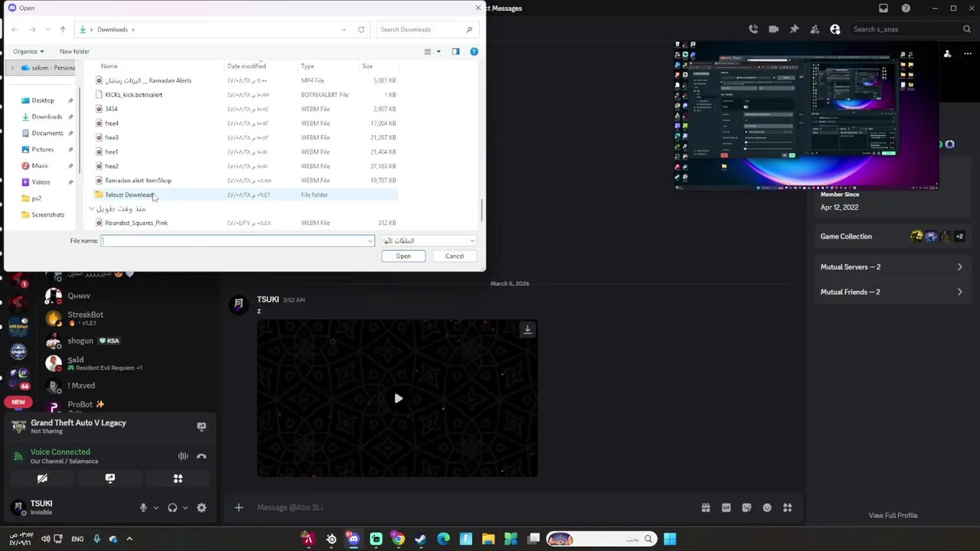Screen dimensions: 980x551
Task: Click file dialog help icon
Action: pyautogui.click(x=474, y=51)
